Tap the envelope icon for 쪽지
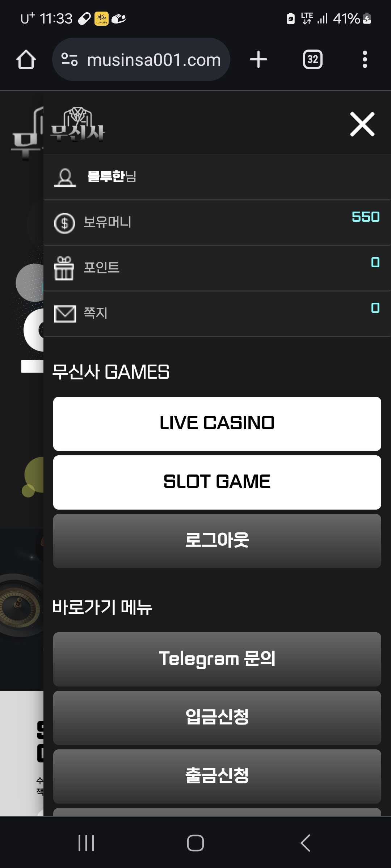Viewport: 391px width, 868px height. pyautogui.click(x=65, y=314)
